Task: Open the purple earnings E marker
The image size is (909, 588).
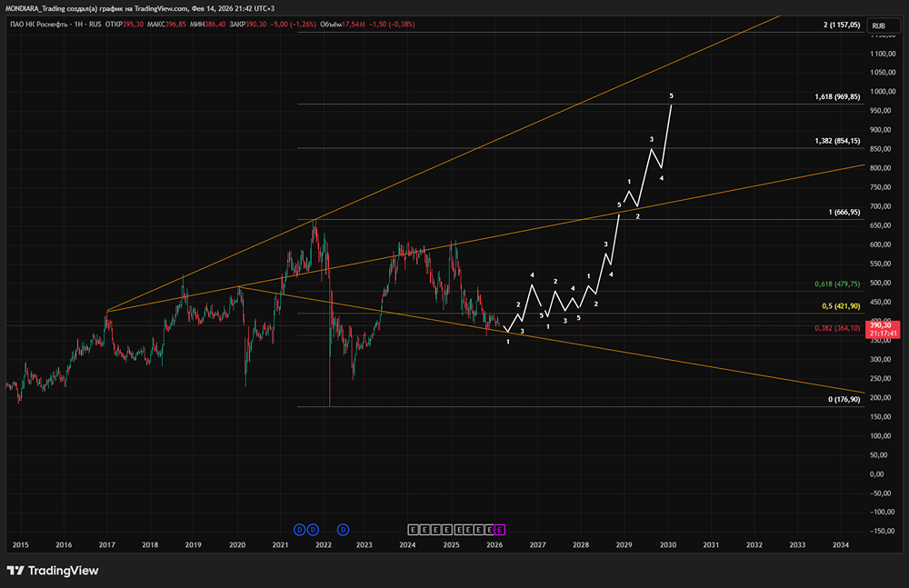Action: pos(500,530)
